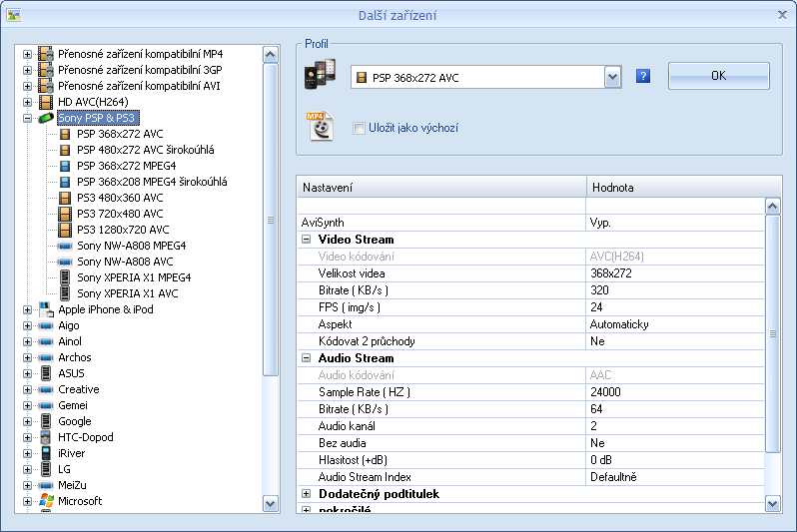Click the film icon beside PSP 368x272 AVC in tree
The height and width of the screenshot is (532, 797).
(65, 134)
